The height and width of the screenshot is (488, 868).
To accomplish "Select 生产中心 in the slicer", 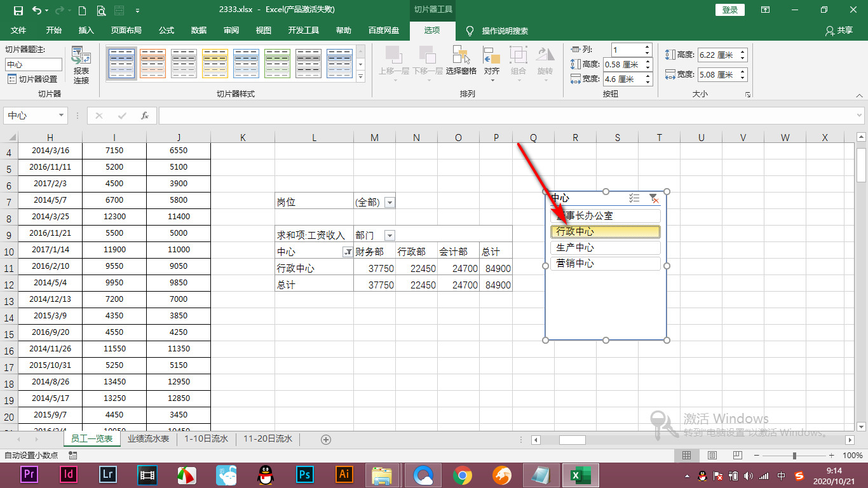I will pos(604,247).
